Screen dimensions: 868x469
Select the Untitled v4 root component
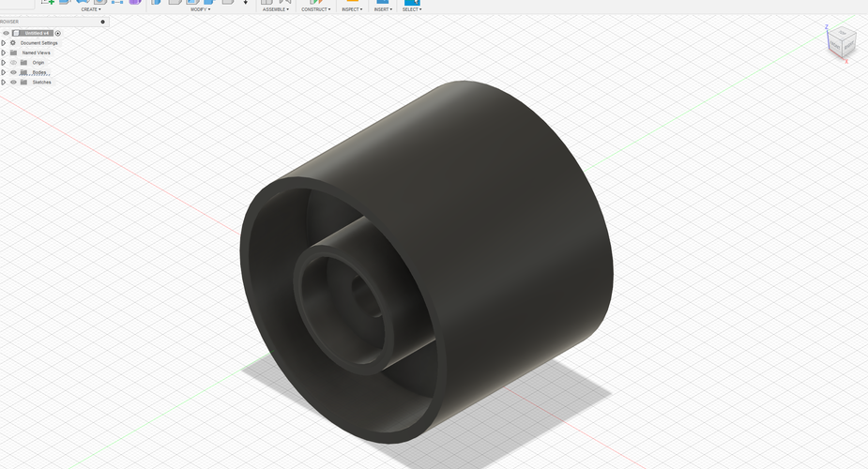coord(37,33)
